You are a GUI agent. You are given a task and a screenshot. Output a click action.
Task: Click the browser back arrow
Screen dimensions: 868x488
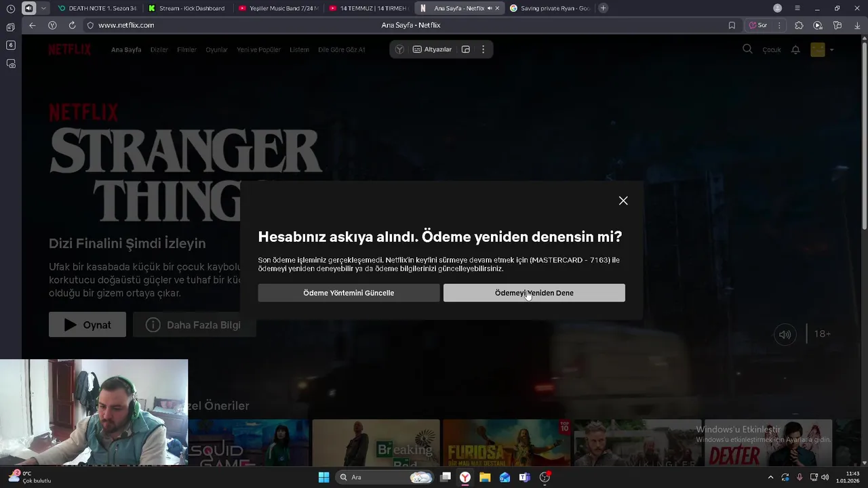point(32,25)
